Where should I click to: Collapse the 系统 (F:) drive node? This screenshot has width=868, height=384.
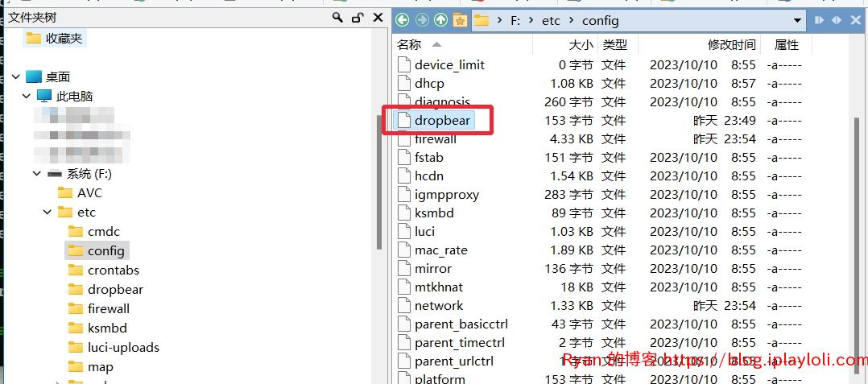click(x=36, y=174)
